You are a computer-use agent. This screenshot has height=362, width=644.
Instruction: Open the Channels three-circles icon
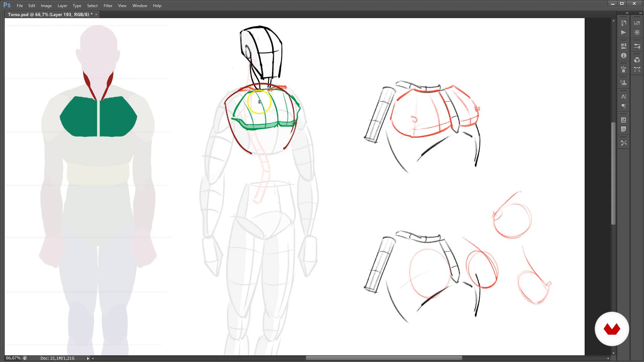[x=637, y=60]
